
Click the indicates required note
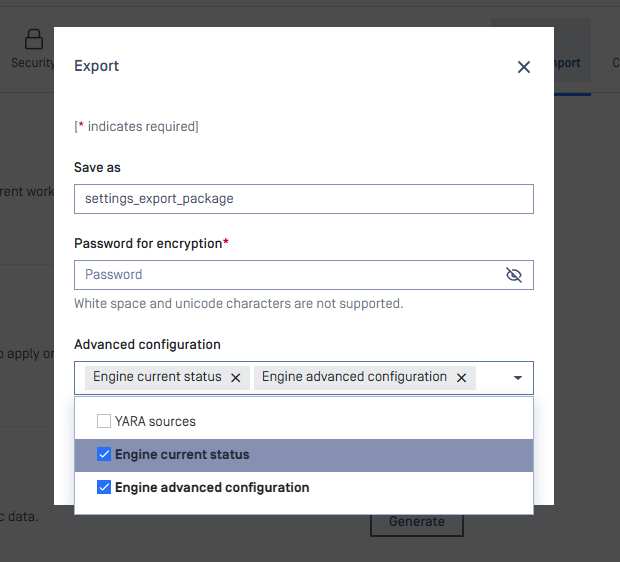(136, 127)
